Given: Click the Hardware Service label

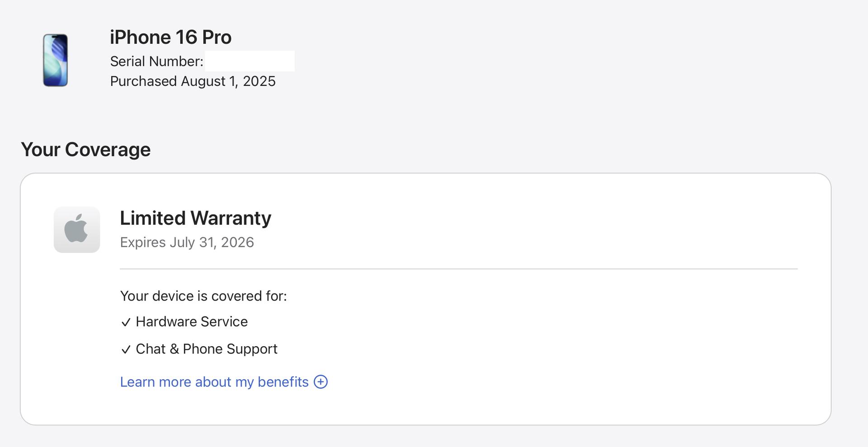Looking at the screenshot, I should tap(192, 322).
